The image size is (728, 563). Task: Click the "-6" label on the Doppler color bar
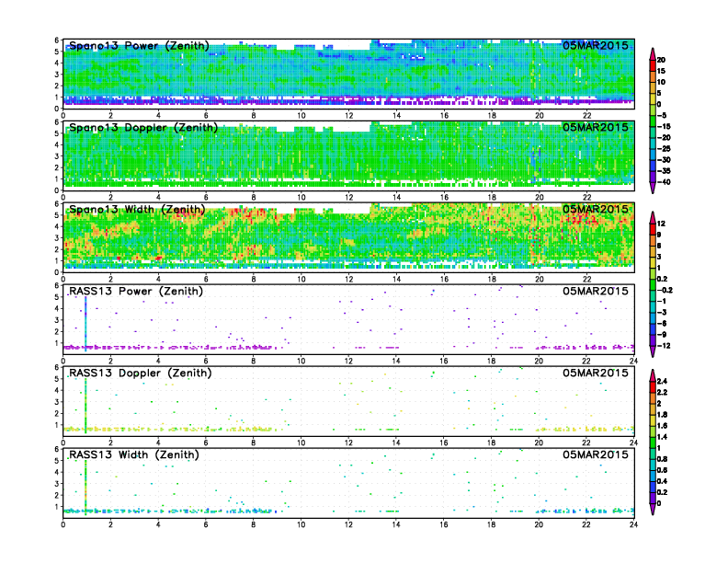click(x=662, y=323)
